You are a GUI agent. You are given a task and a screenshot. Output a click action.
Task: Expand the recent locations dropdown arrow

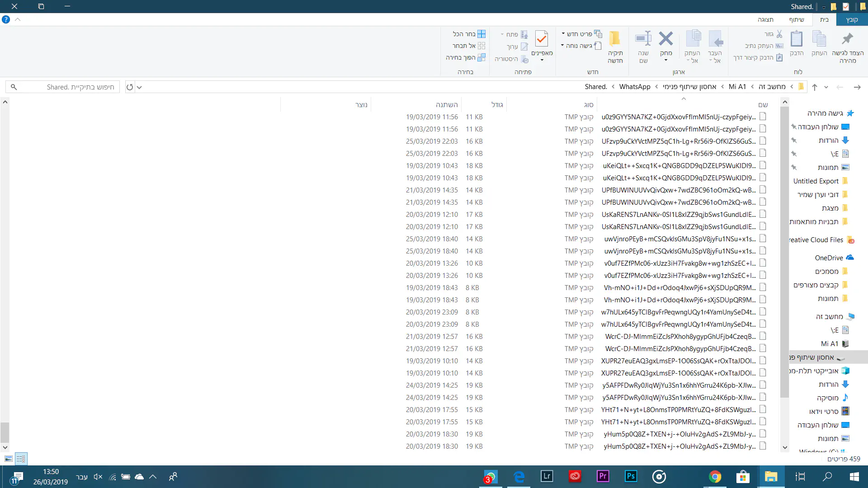click(826, 87)
